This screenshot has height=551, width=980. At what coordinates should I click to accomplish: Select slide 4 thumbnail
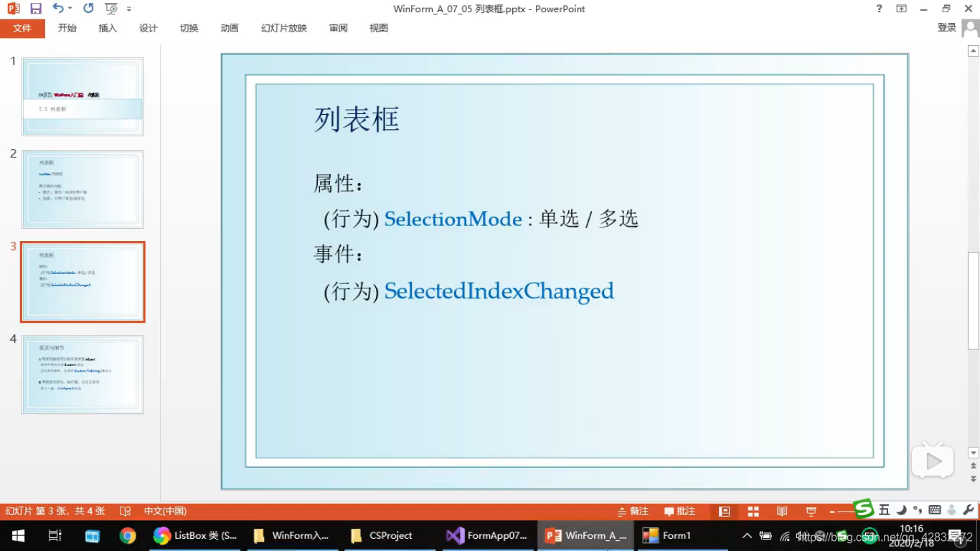(x=83, y=375)
